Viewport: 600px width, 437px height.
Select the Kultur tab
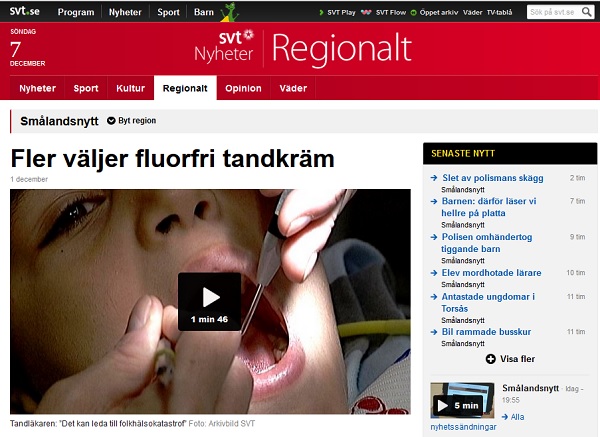(130, 88)
